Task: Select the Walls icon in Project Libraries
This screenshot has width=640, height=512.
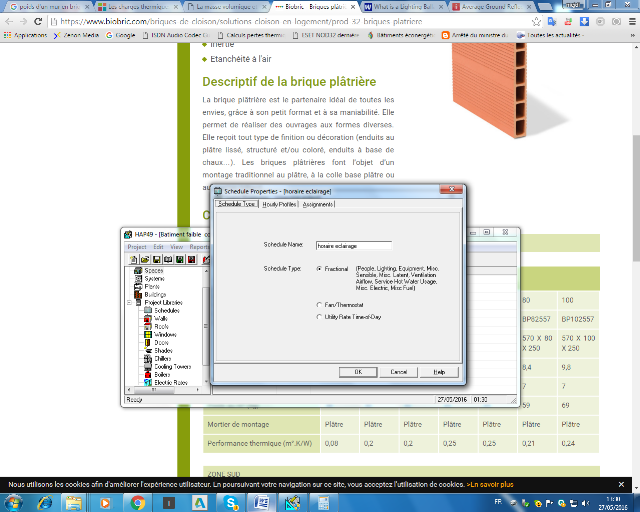Action: coord(148,318)
